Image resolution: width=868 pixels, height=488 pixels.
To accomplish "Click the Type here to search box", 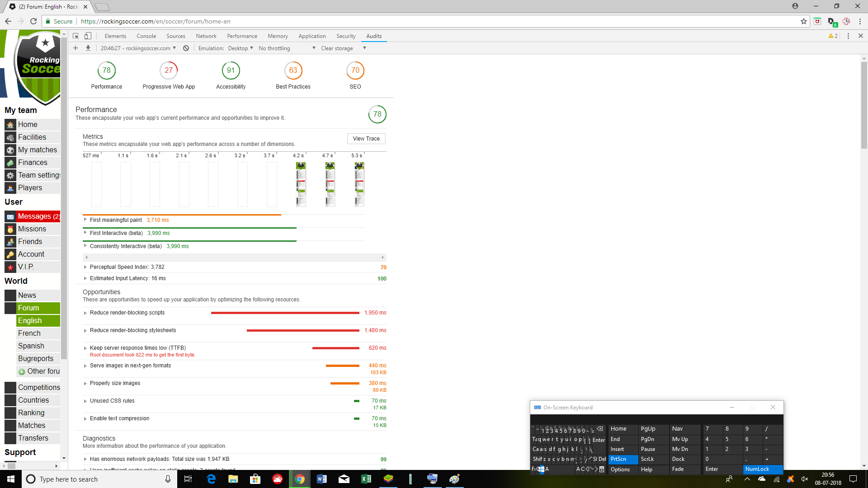I will click(98, 479).
